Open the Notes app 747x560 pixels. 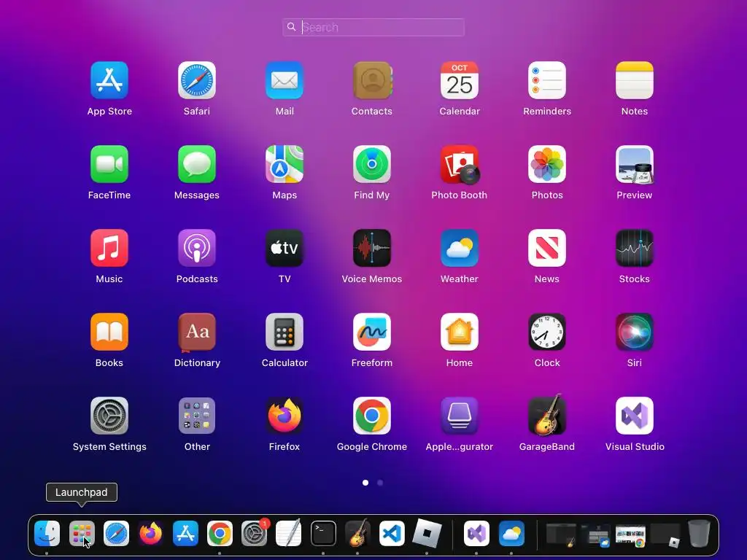pos(635,80)
